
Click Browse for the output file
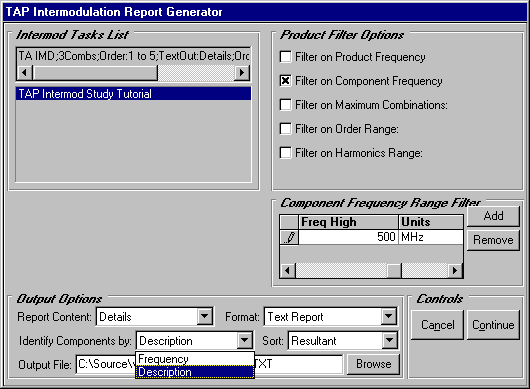(374, 364)
